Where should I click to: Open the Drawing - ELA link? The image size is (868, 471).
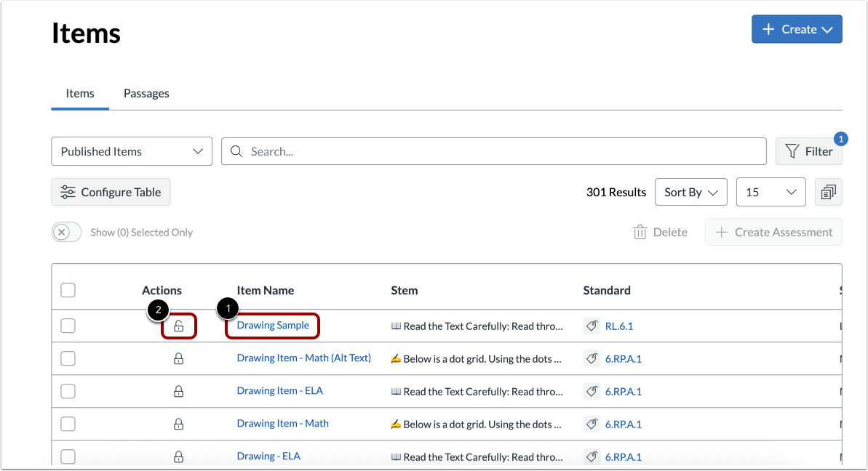pyautogui.click(x=268, y=456)
